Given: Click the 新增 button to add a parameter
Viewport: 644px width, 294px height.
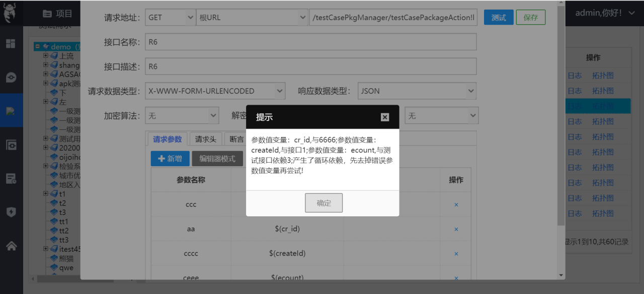Looking at the screenshot, I should point(170,159).
